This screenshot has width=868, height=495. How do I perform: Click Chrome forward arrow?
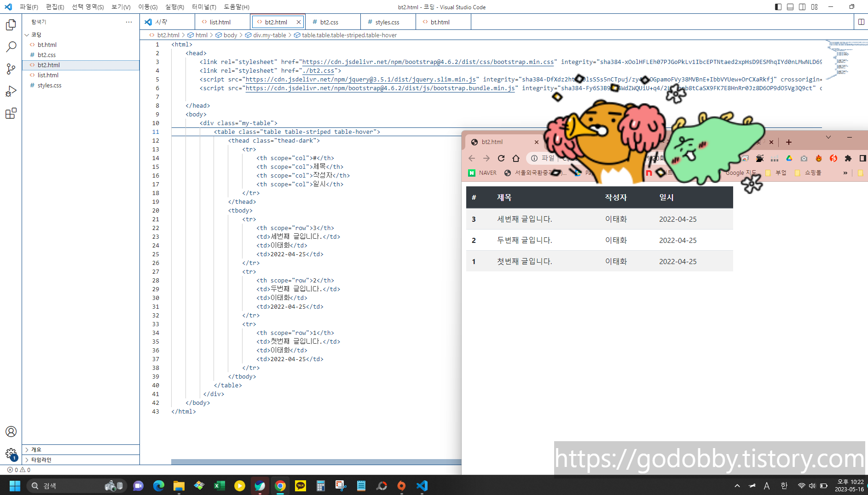(x=486, y=158)
